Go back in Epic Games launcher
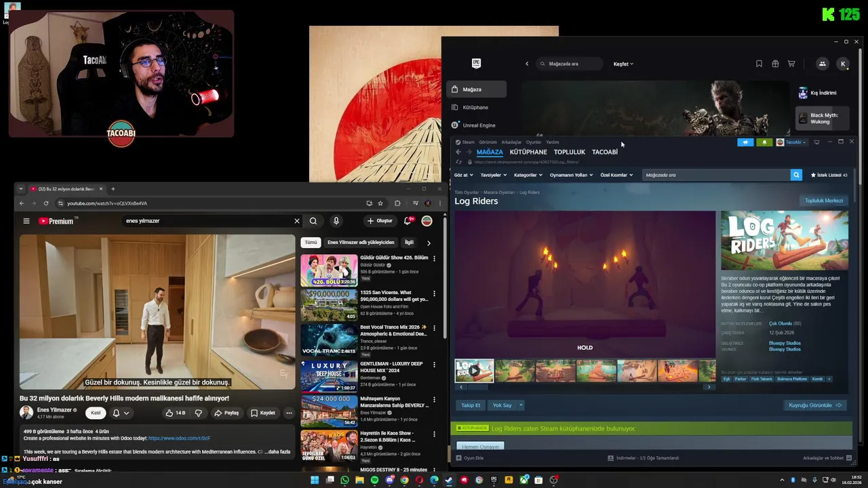This screenshot has width=868, height=488. 527,64
